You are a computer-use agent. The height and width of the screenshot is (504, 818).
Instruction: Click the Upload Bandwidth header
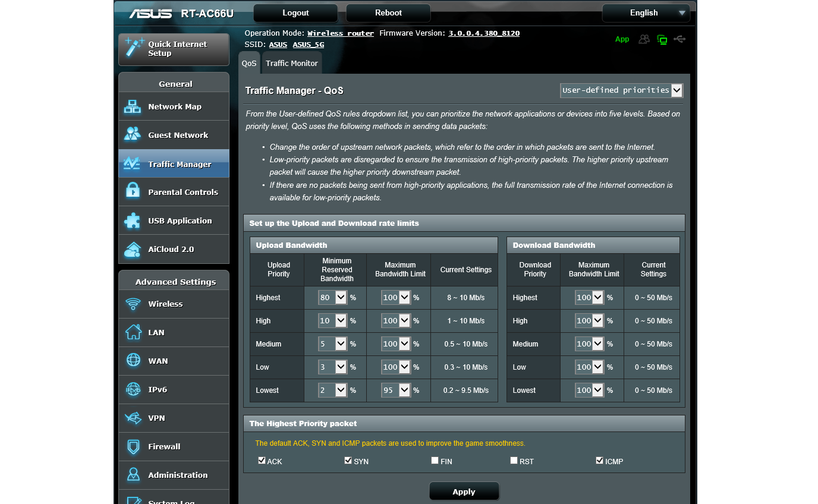(374, 245)
